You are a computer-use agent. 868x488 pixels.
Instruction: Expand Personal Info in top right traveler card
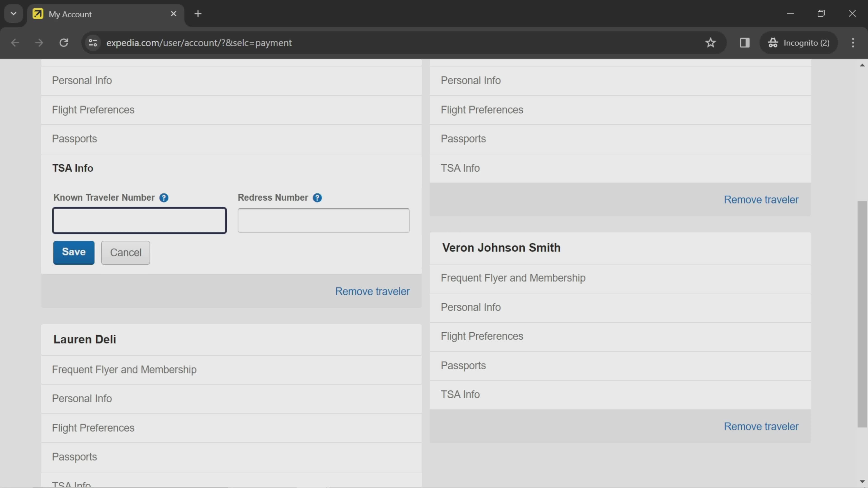click(620, 81)
